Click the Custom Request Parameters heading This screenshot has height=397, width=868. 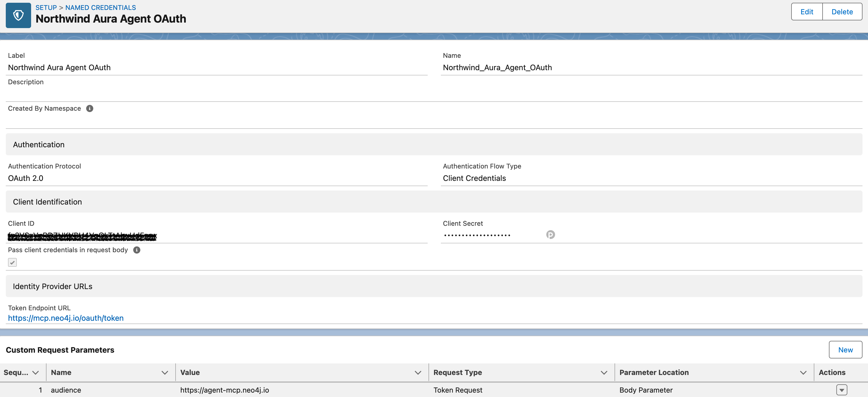tap(60, 350)
